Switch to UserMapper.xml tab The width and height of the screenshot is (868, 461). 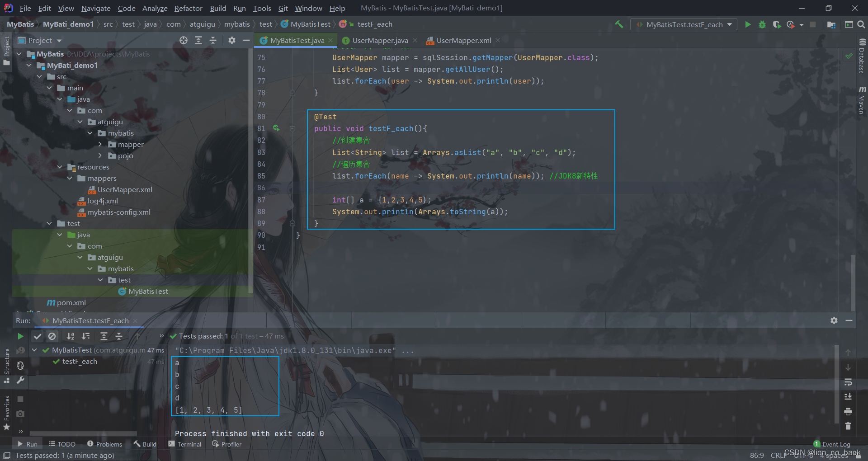(463, 40)
